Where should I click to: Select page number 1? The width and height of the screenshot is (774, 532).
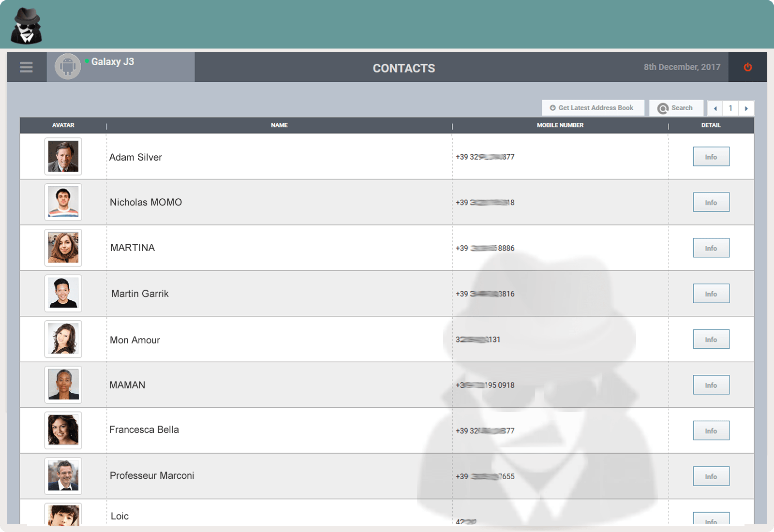click(730, 108)
